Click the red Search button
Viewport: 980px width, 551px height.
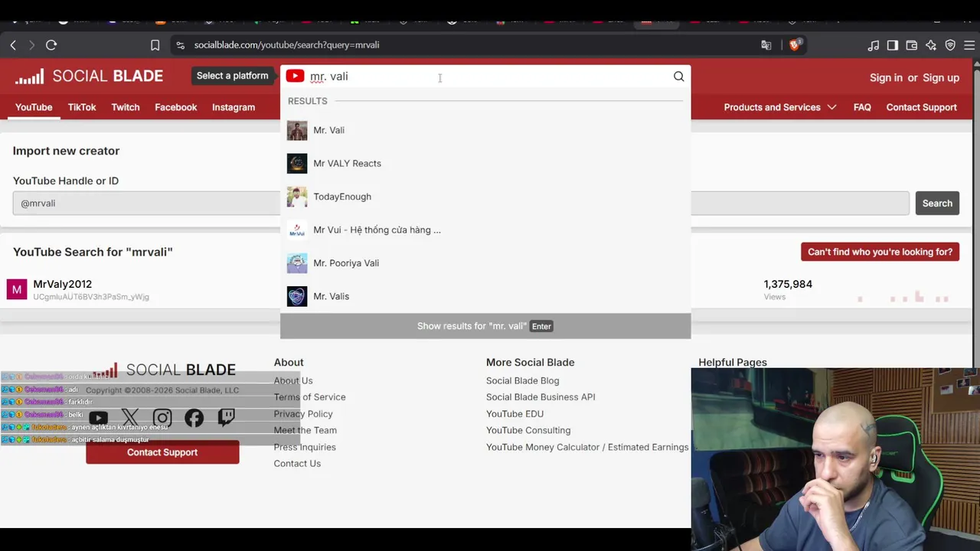tap(937, 204)
